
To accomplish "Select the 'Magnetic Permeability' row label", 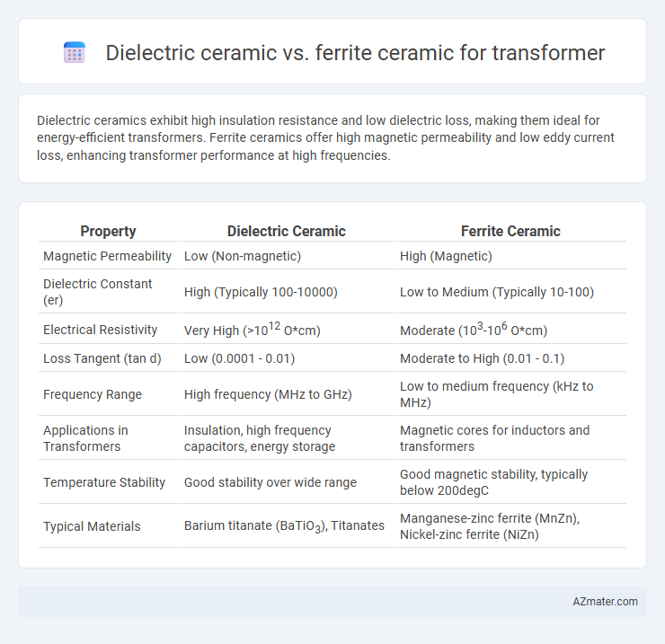I will pyautogui.click(x=107, y=256).
